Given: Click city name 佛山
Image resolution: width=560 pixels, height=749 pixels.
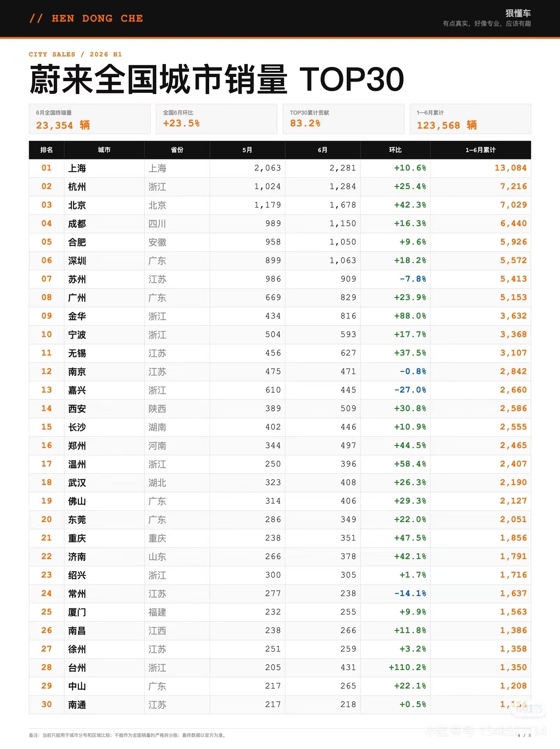Looking at the screenshot, I should tap(77, 501).
